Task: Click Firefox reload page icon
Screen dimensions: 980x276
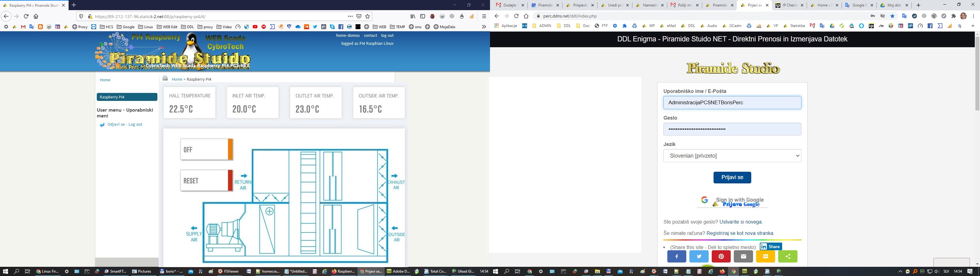Action: coord(26,16)
